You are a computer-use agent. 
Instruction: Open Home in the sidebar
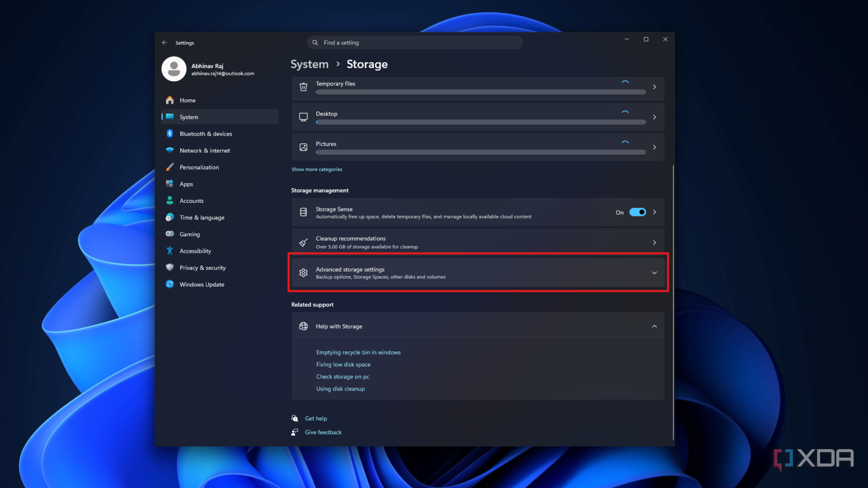pyautogui.click(x=220, y=100)
